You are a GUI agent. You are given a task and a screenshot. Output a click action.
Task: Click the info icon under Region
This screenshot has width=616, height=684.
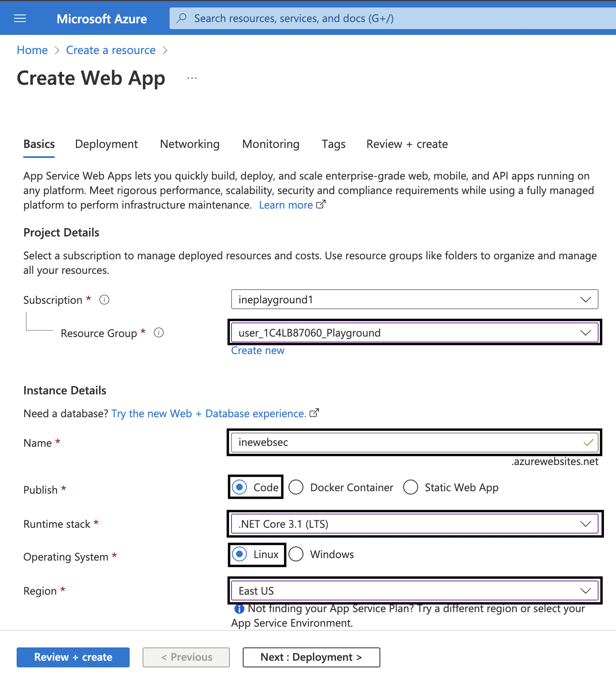tap(239, 609)
